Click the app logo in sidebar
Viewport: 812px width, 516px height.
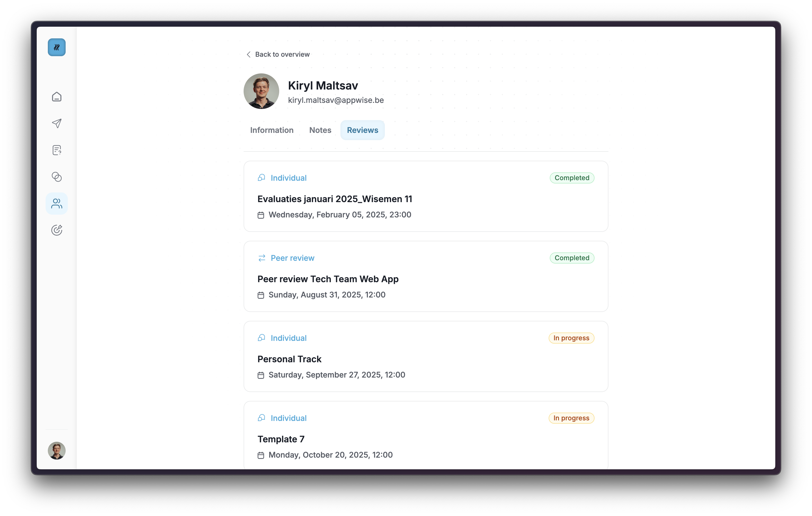(x=57, y=47)
